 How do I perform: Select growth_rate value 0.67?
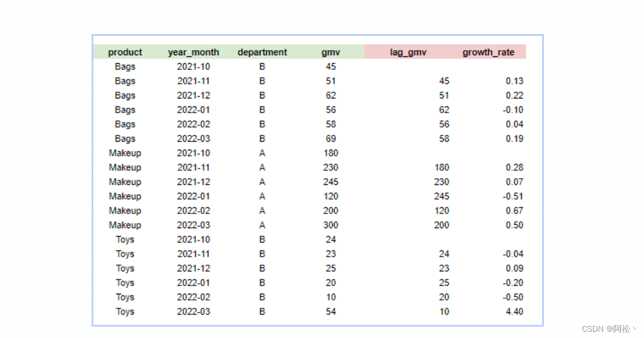(x=515, y=211)
